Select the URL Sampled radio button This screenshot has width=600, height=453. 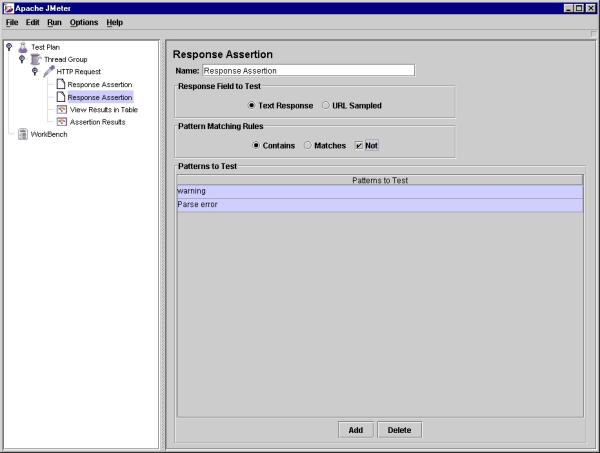click(x=325, y=105)
